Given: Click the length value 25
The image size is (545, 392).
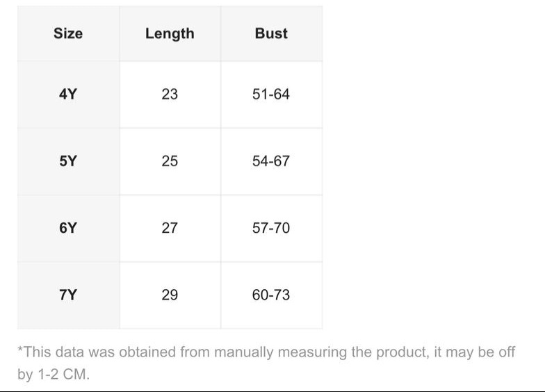Looking at the screenshot, I should tap(170, 161).
